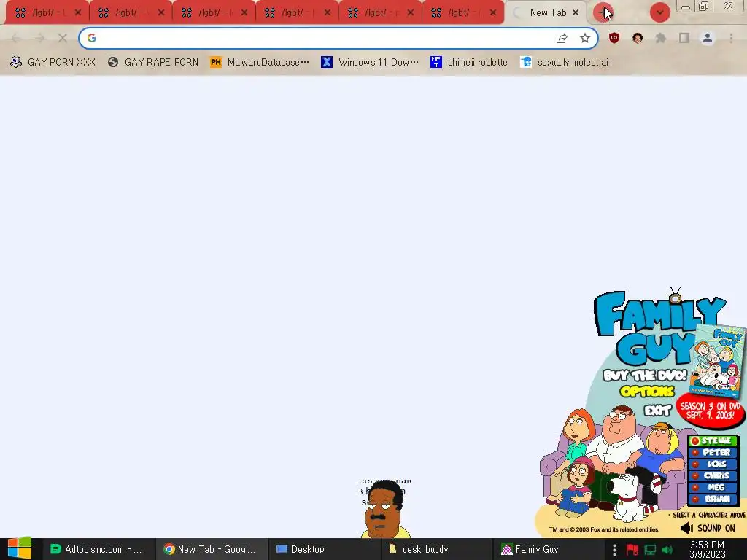Click the face avatar extension icon
Screen dimensions: 747x560
click(x=638, y=38)
